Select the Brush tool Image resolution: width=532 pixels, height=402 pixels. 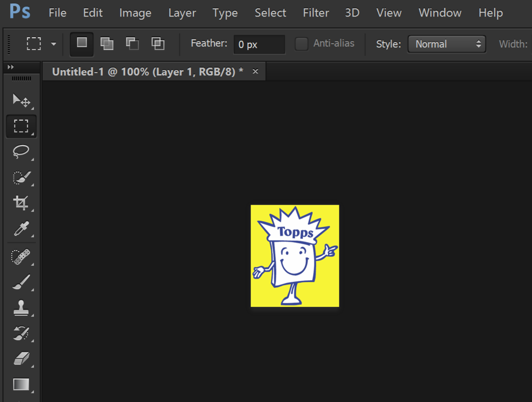21,282
